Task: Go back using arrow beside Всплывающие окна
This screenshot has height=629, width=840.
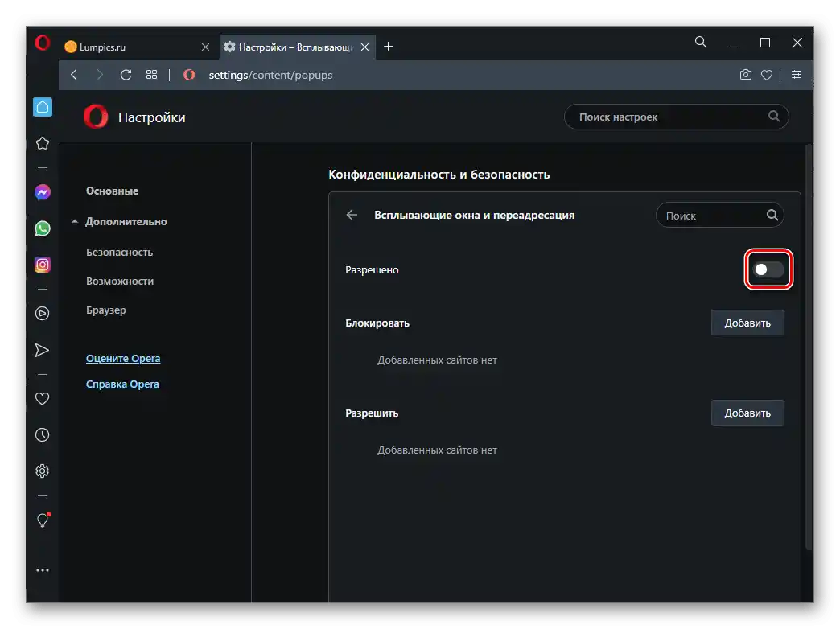Action: (352, 215)
